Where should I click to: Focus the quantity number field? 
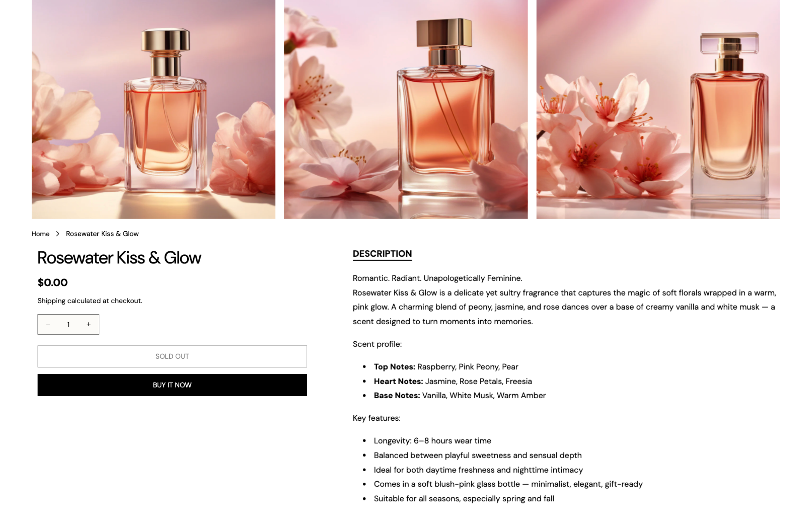[x=68, y=324]
